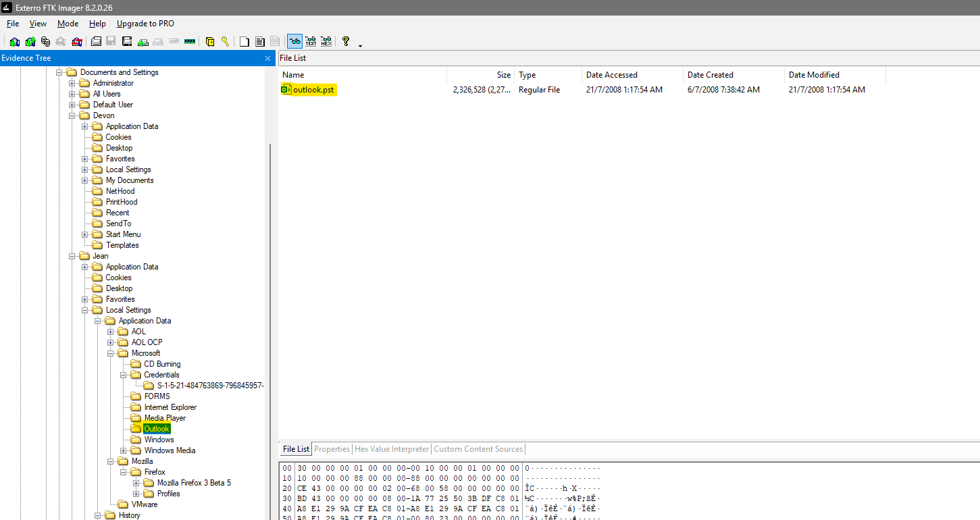The width and height of the screenshot is (980, 520).
Task: Collapse the Jean folder node
Action: (x=72, y=256)
